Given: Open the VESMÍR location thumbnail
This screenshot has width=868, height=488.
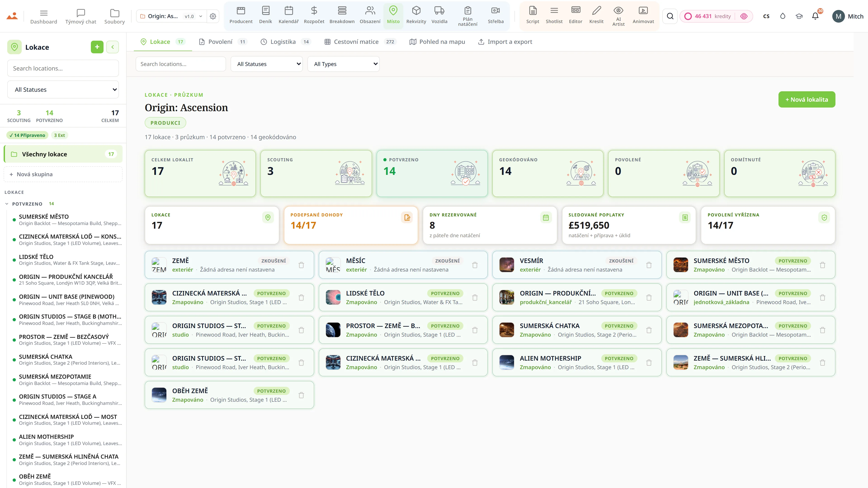Looking at the screenshot, I should (506, 265).
